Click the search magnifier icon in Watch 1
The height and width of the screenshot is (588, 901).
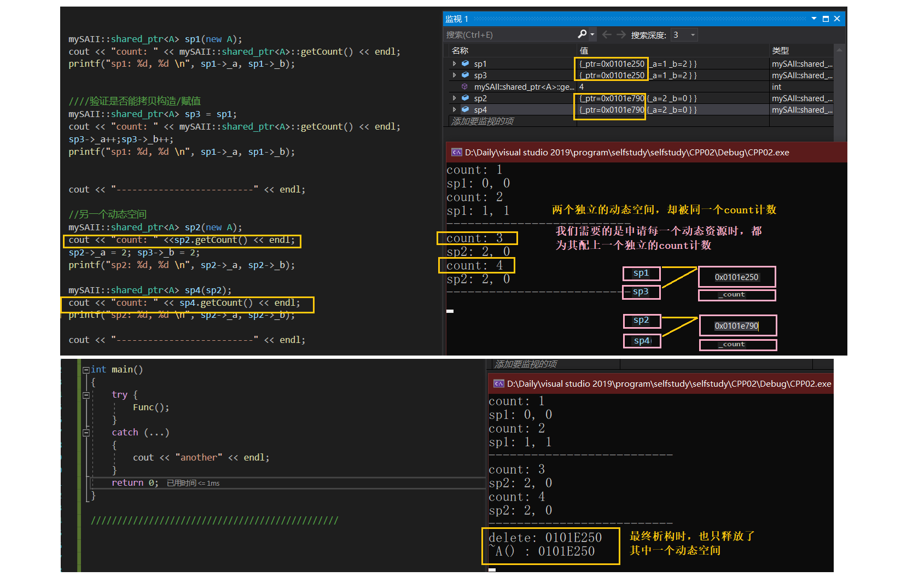582,34
